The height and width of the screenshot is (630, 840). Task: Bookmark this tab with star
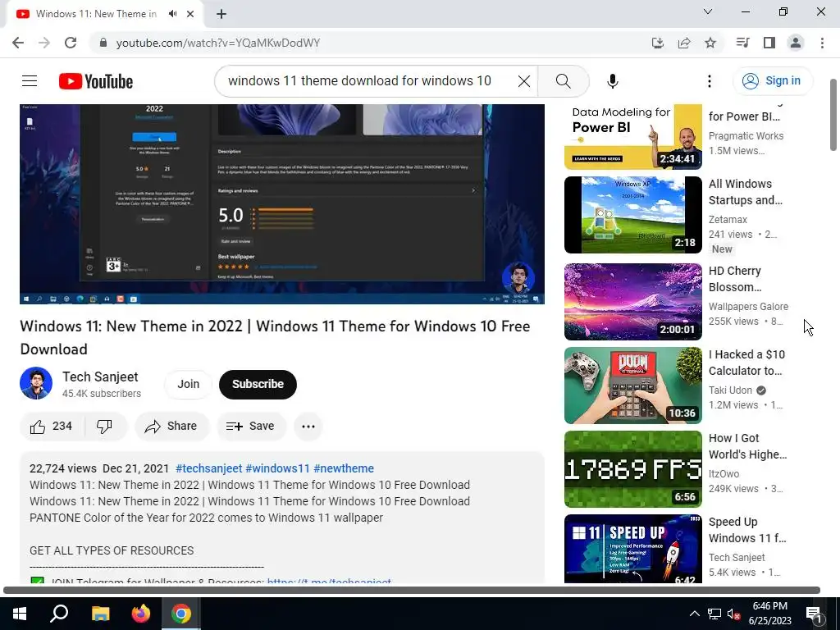[x=710, y=43]
